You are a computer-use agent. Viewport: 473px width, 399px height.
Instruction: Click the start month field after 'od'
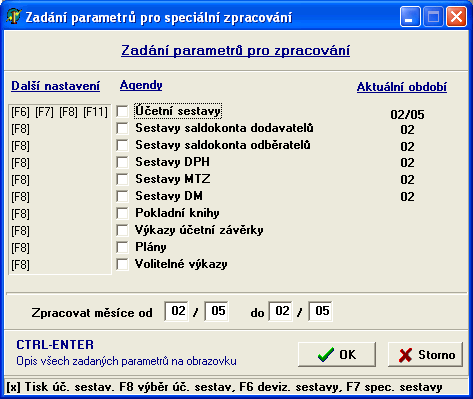[176, 311]
